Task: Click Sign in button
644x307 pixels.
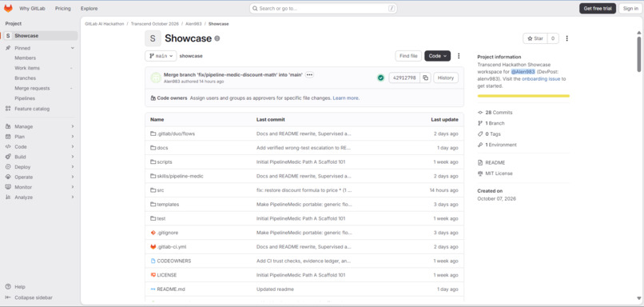Action: (630, 8)
